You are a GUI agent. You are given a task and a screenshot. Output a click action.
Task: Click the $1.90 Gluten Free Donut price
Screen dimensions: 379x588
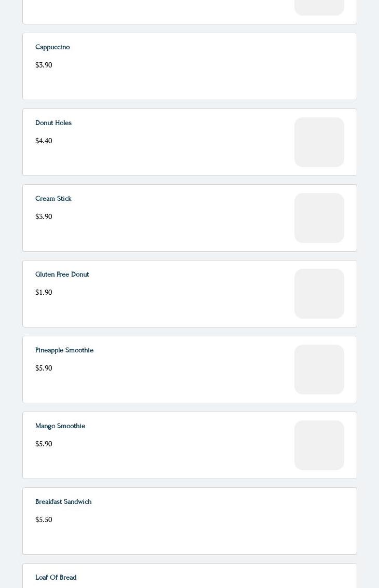[44, 293]
